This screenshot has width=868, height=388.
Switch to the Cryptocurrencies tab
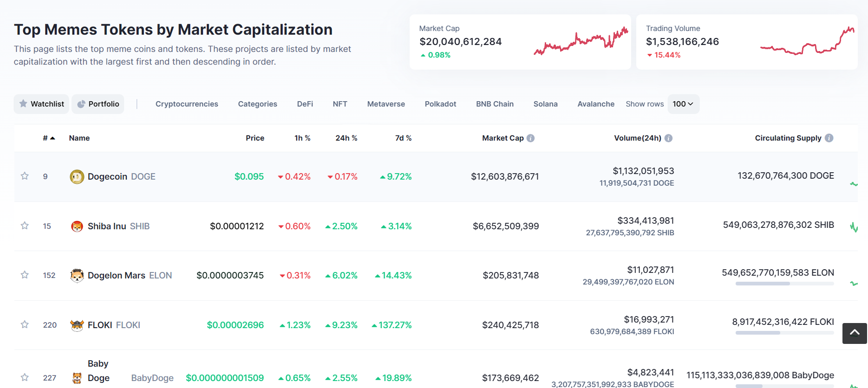click(x=187, y=104)
